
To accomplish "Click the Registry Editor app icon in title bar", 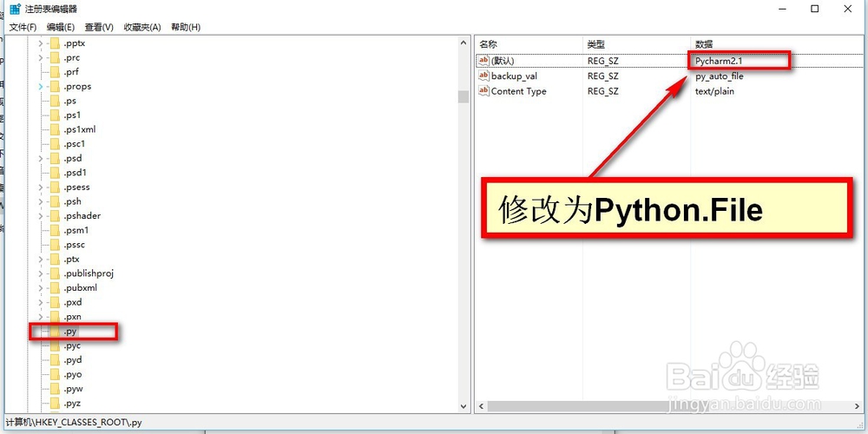I will click(15, 9).
